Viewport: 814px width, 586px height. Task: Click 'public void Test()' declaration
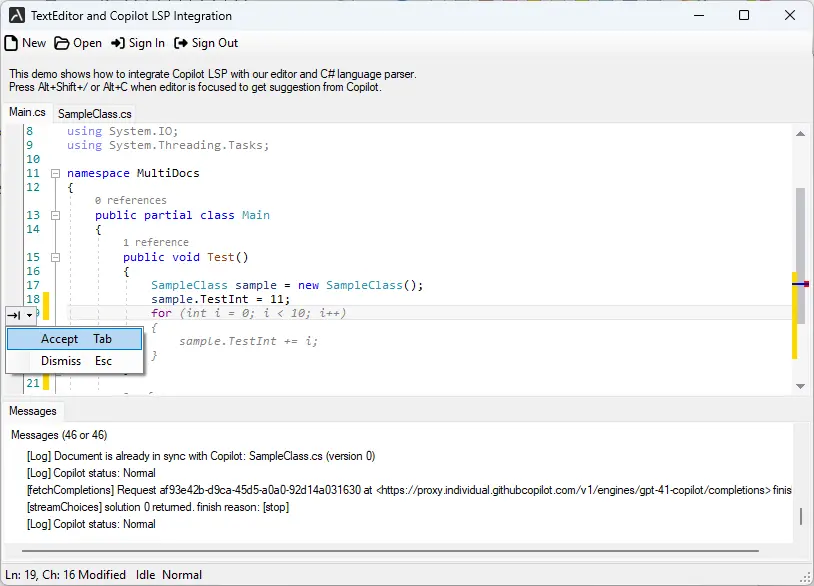coord(186,257)
